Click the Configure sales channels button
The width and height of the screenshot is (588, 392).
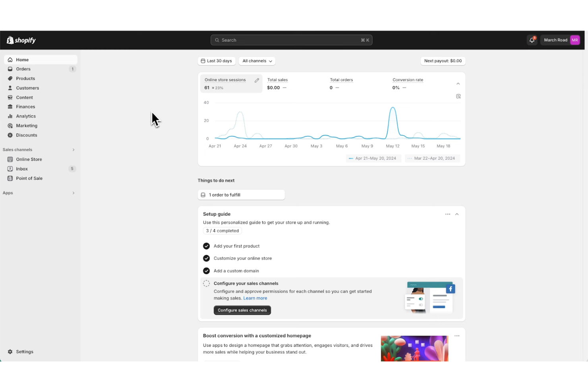pyautogui.click(x=242, y=310)
